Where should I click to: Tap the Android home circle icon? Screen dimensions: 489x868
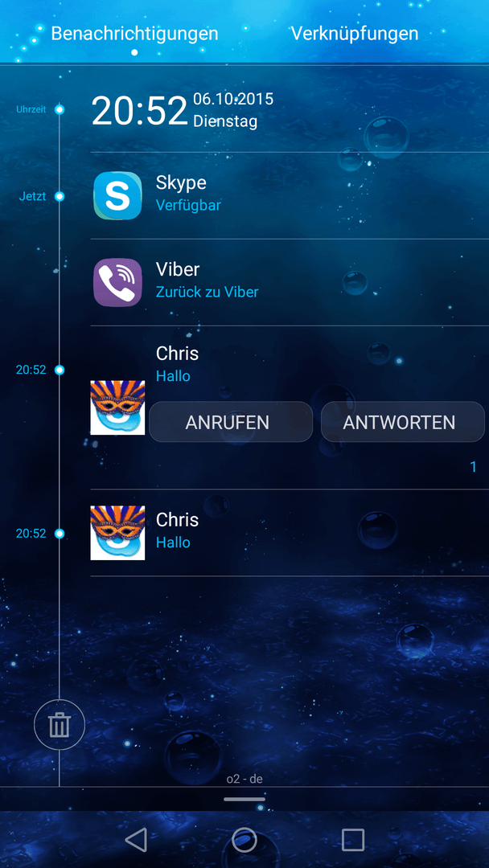[x=244, y=840]
